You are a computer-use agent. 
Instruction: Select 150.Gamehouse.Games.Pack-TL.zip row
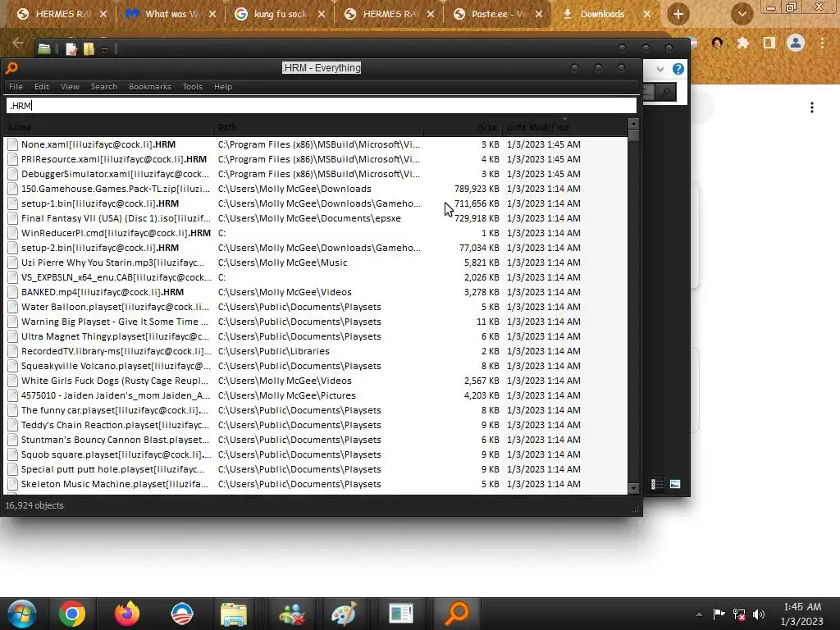[x=316, y=189]
